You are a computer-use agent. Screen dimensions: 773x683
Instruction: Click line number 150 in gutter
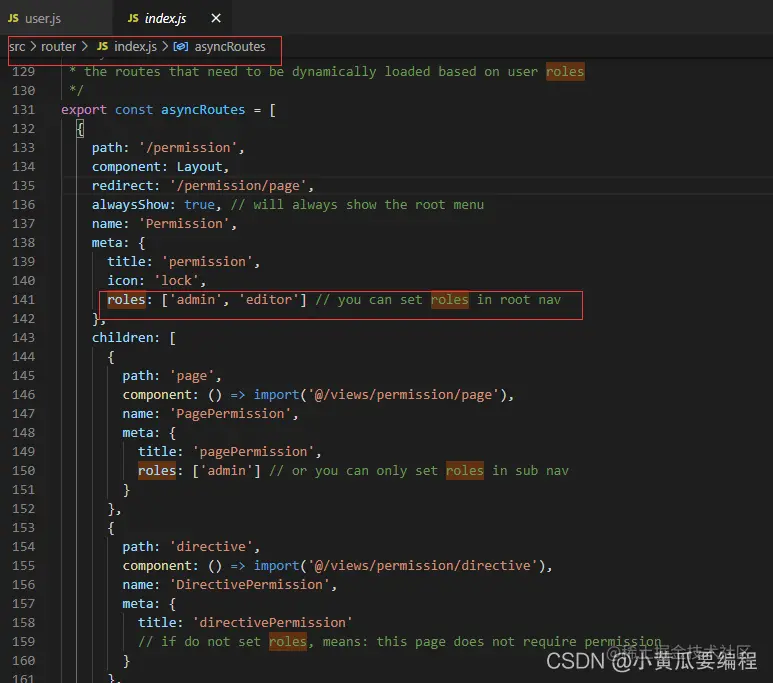click(x=24, y=470)
